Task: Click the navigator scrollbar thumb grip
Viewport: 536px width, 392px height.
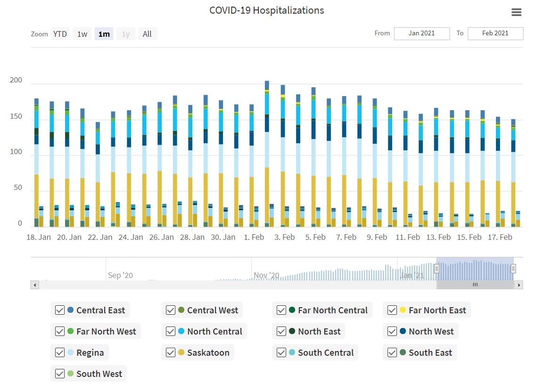Action: tap(475, 285)
